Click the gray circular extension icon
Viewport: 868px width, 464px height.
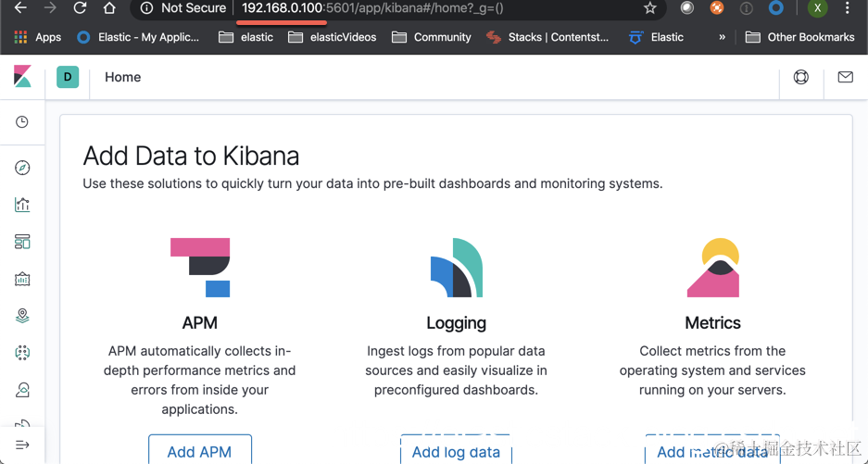[687, 7]
